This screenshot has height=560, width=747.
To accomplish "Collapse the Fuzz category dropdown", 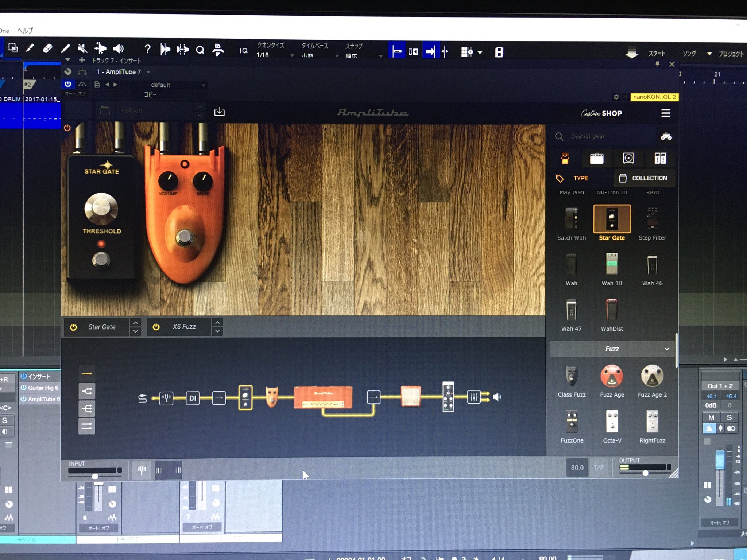I will click(667, 349).
